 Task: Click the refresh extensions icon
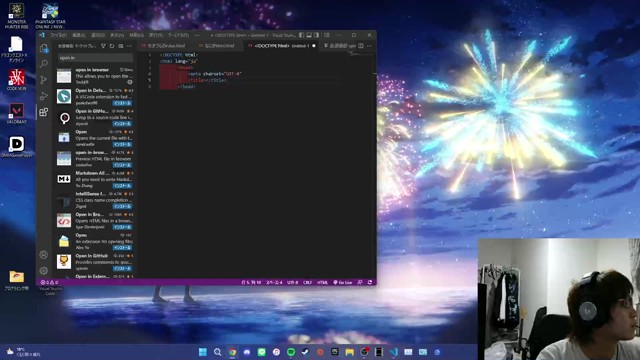(x=112, y=46)
